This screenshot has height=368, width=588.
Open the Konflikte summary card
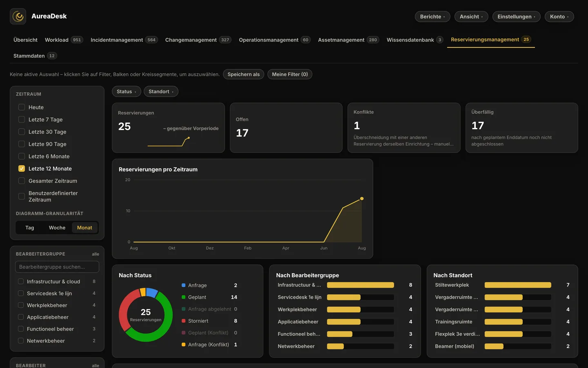click(x=404, y=128)
